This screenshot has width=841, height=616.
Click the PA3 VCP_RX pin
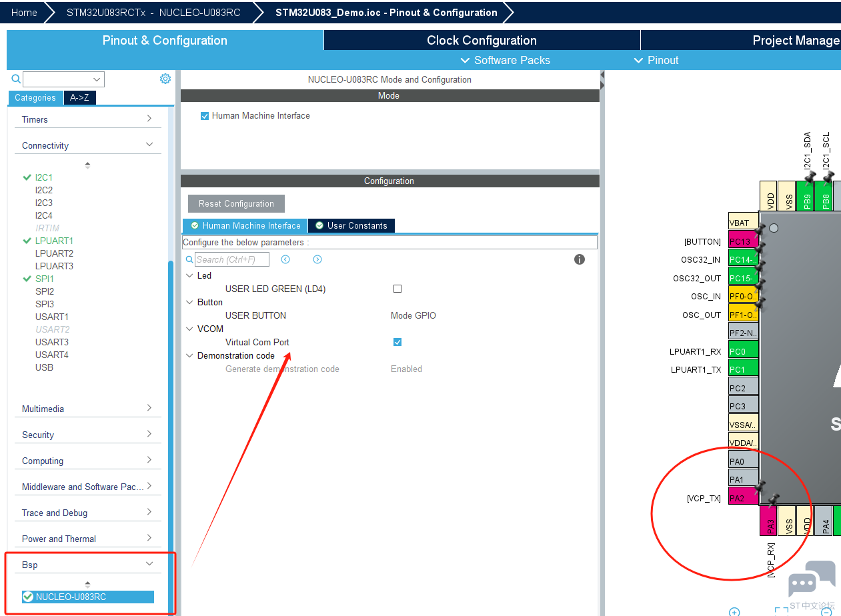[x=769, y=521]
